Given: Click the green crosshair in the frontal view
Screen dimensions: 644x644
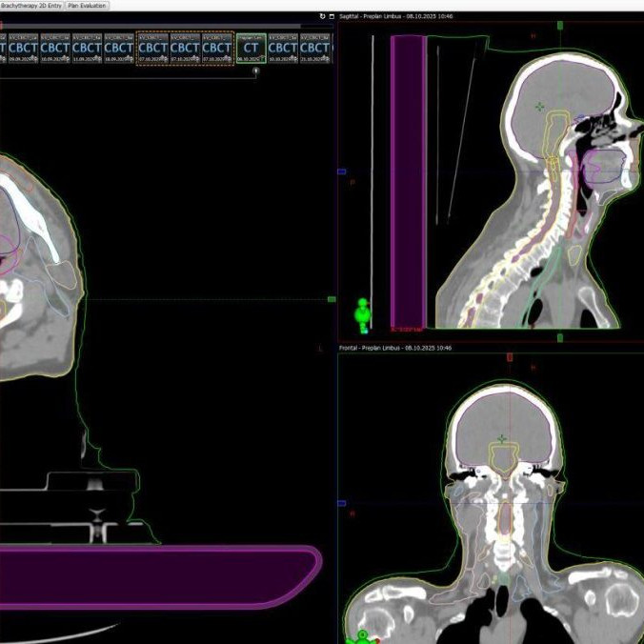Looking at the screenshot, I should (502, 439).
